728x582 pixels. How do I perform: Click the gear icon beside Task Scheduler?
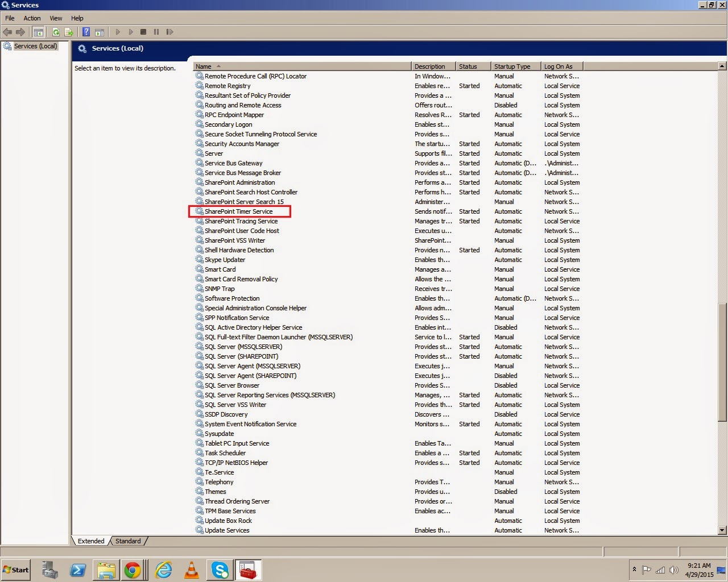click(200, 452)
